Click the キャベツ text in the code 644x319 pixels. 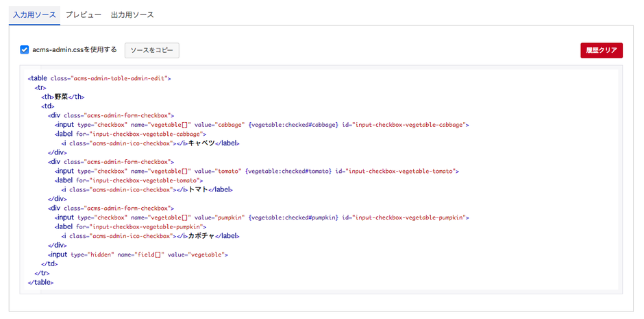click(202, 143)
